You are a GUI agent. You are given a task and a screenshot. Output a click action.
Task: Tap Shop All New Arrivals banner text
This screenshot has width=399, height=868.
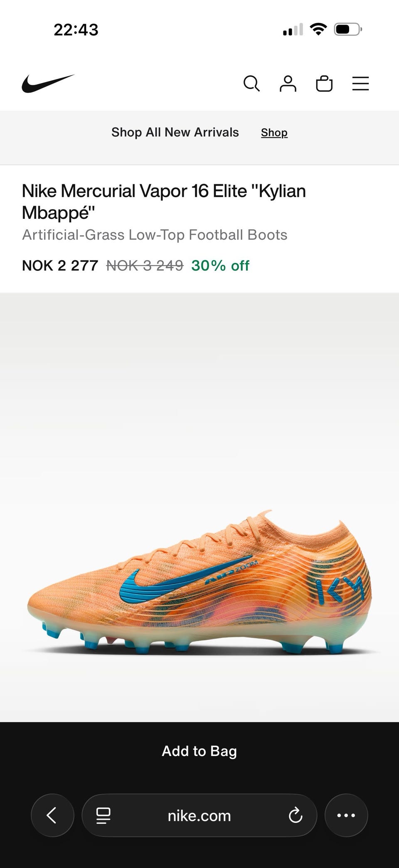pos(175,132)
